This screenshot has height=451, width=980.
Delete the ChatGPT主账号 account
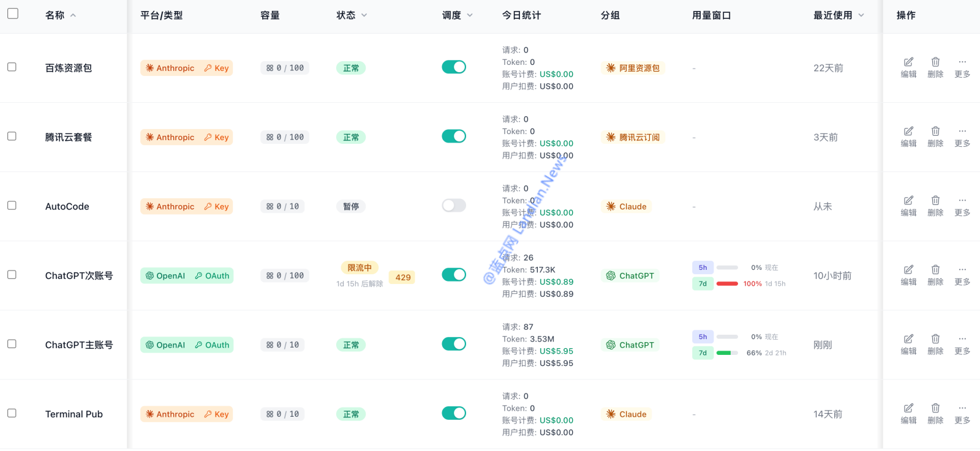pos(935,339)
